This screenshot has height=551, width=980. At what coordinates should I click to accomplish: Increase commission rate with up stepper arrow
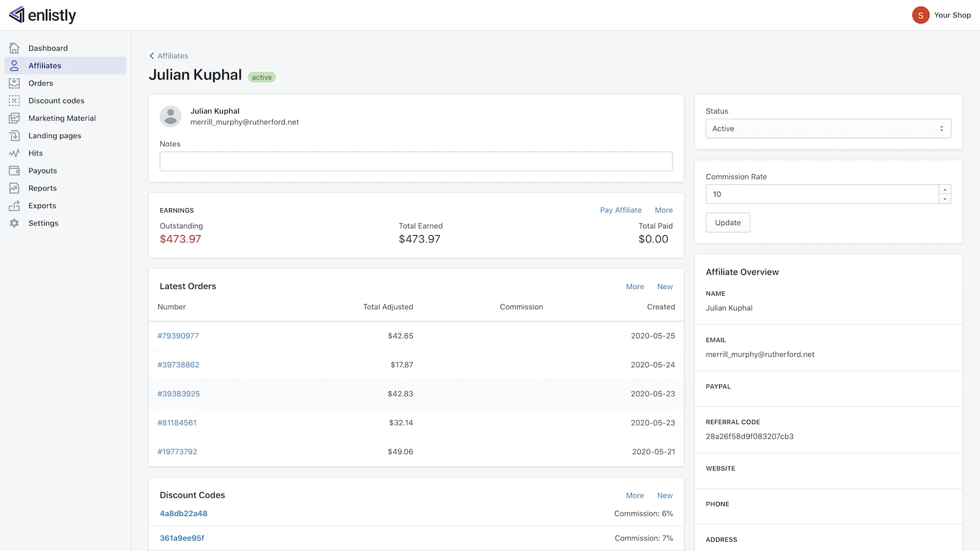(945, 190)
